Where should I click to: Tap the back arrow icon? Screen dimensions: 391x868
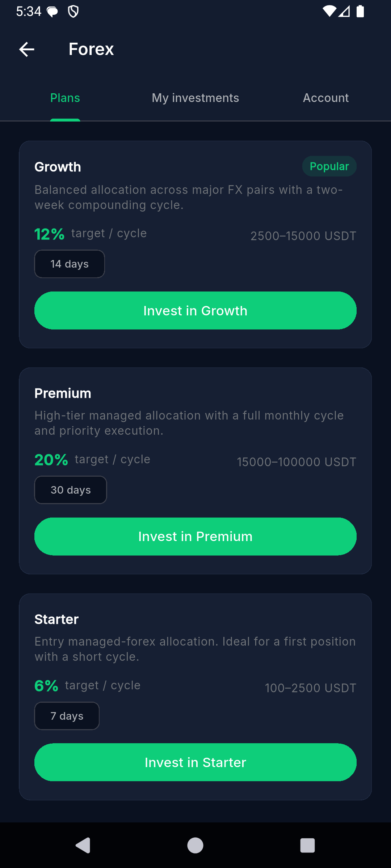[27, 49]
